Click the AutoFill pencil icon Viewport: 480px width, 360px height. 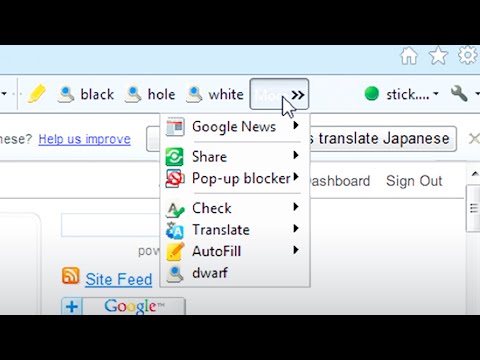point(175,252)
